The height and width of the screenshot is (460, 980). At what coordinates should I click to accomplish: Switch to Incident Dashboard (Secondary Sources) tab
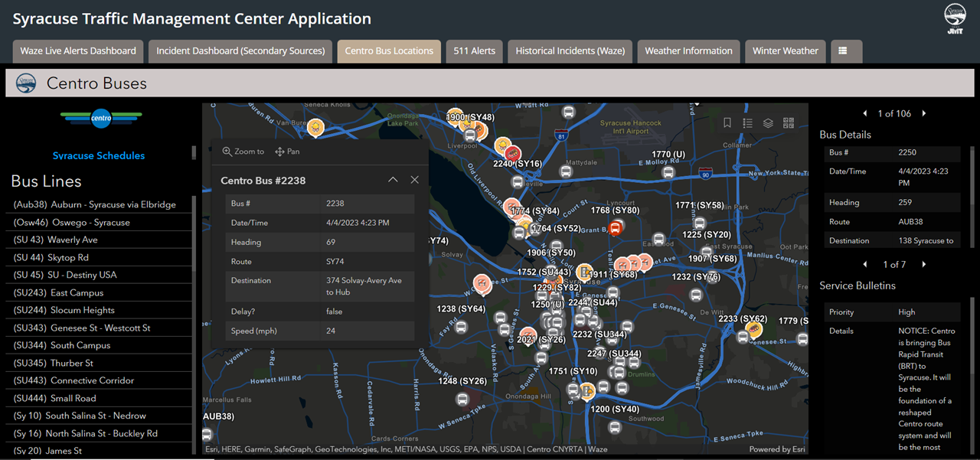[x=240, y=51]
